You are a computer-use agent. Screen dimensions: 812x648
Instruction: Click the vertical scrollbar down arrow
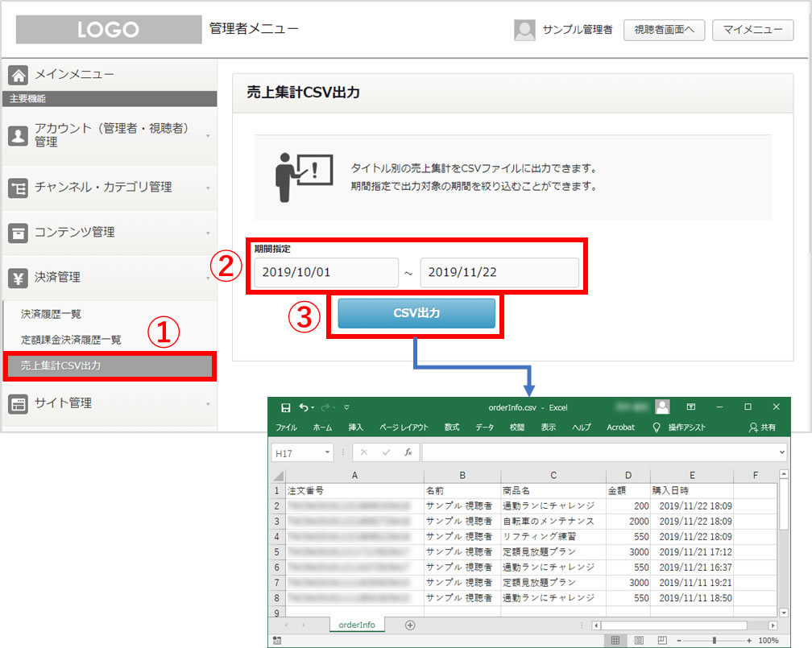coord(784,613)
